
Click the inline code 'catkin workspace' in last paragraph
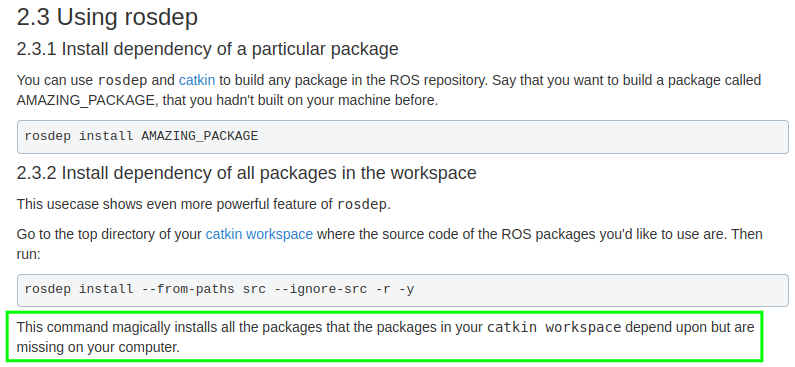[554, 327]
